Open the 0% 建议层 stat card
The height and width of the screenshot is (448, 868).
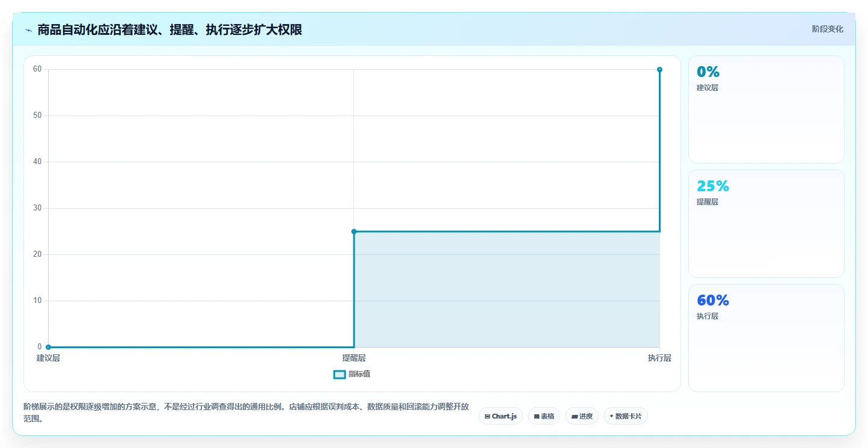[766, 109]
